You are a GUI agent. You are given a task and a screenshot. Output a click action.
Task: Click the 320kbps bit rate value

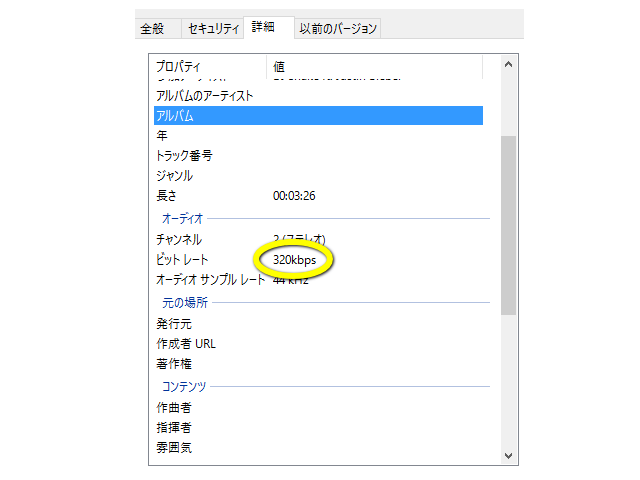pos(294,260)
